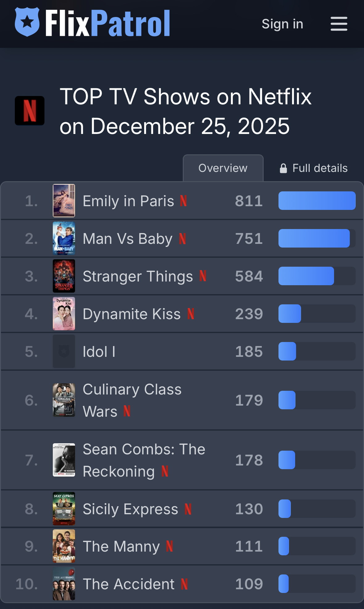Click the points bar for Stranger Things
Screen dimensions: 364x609
[x=317, y=276]
